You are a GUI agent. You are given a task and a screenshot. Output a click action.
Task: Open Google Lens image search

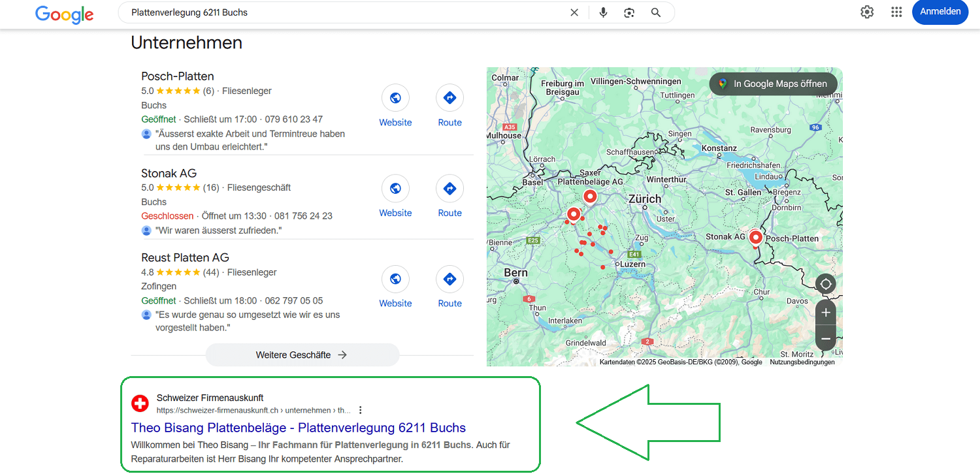[x=629, y=12]
